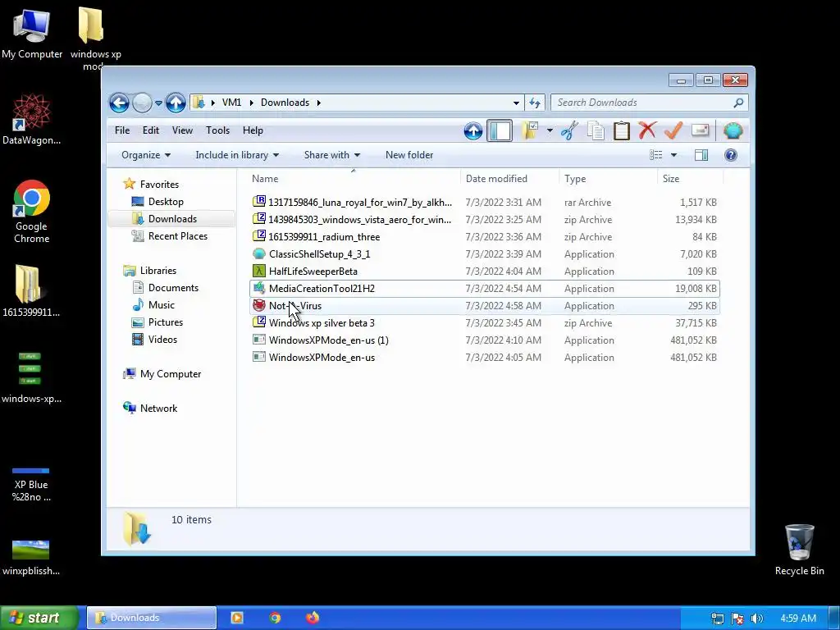Sort by the Size column header
840x630 pixels.
pyautogui.click(x=690, y=179)
